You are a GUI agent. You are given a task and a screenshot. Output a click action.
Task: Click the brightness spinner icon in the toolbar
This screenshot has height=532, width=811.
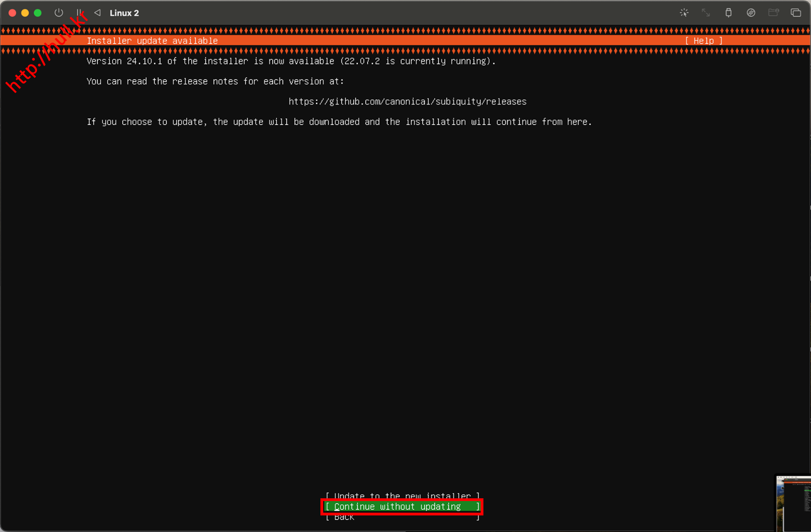(x=684, y=13)
